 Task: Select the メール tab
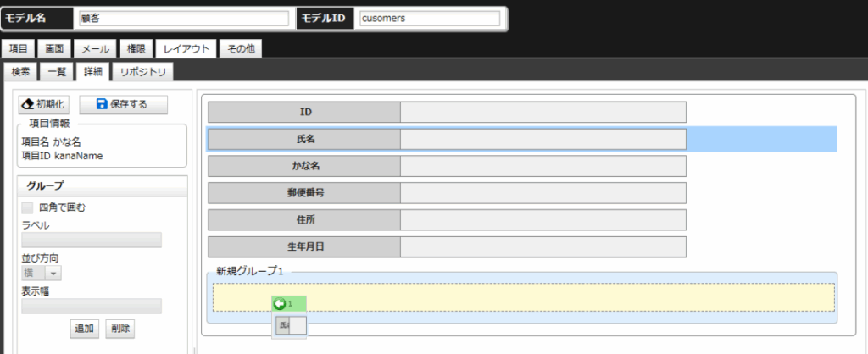coord(94,49)
